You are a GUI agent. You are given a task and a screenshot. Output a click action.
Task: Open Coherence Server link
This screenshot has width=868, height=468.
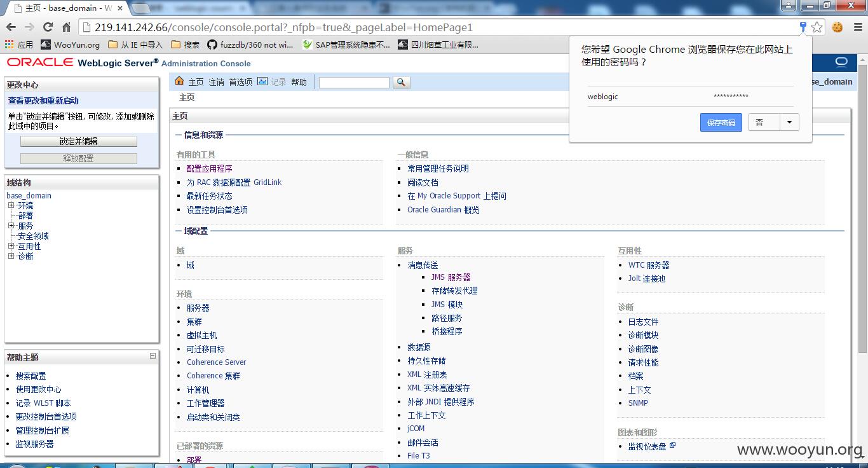tap(216, 362)
